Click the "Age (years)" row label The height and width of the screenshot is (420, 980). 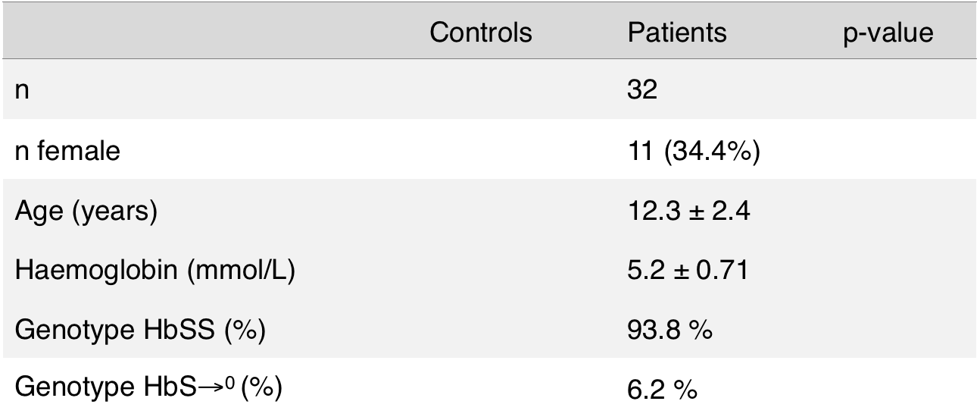[x=86, y=211]
